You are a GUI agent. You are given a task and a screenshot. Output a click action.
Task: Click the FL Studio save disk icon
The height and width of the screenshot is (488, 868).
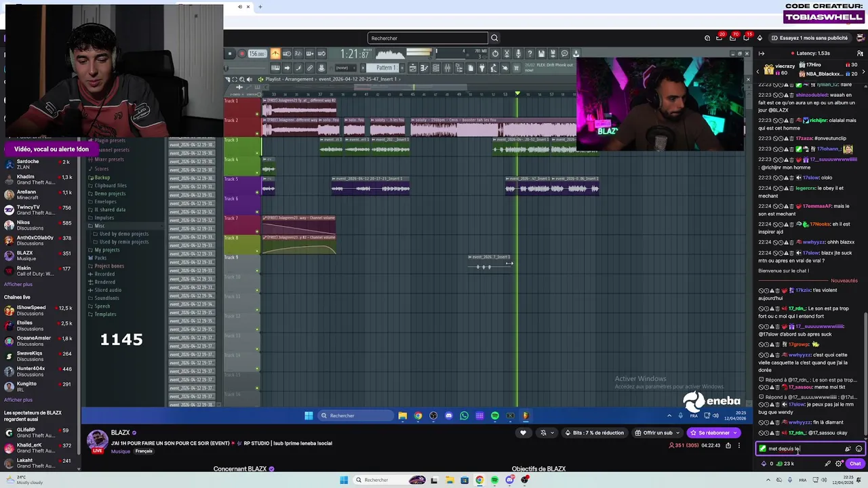pos(542,54)
